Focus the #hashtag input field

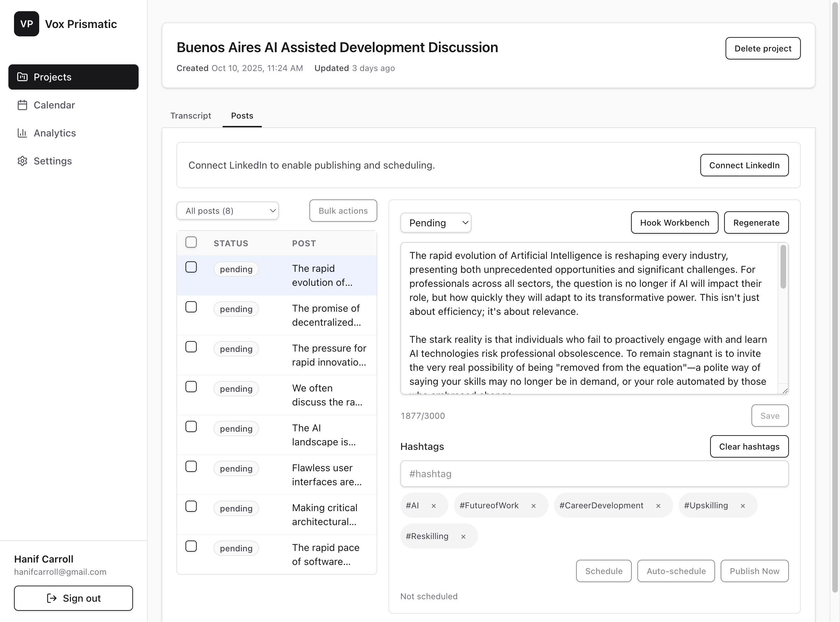click(x=594, y=474)
